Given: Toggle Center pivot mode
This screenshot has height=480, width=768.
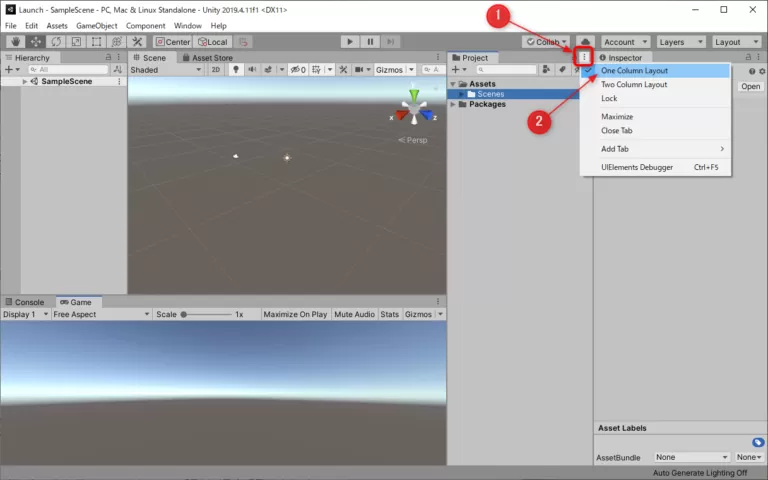Looking at the screenshot, I should pyautogui.click(x=172, y=42).
